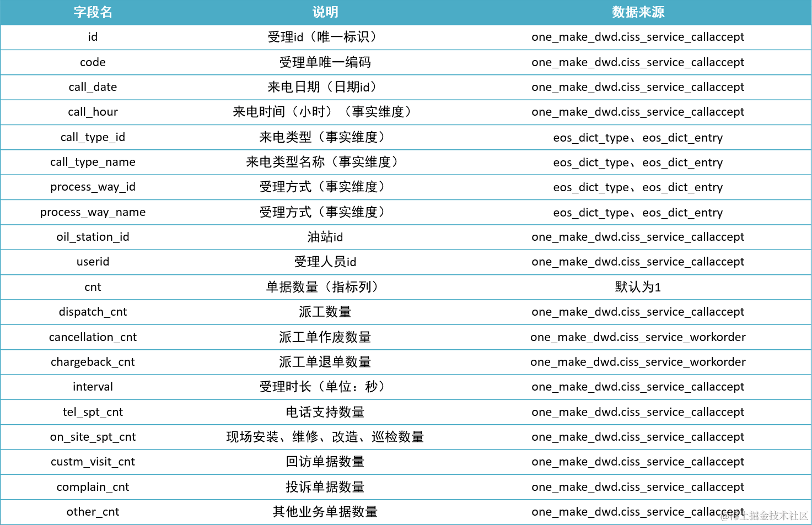Select the call_type_id field cell
The width and height of the screenshot is (812, 525).
click(93, 137)
